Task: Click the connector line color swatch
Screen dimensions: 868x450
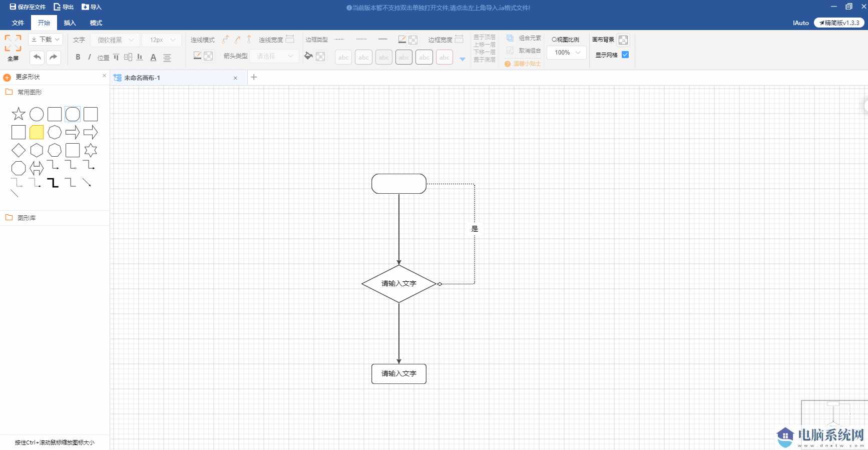Action: point(208,56)
